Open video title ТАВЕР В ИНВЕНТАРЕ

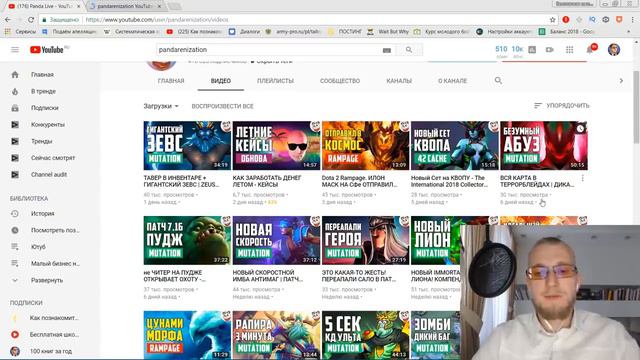[182, 181]
